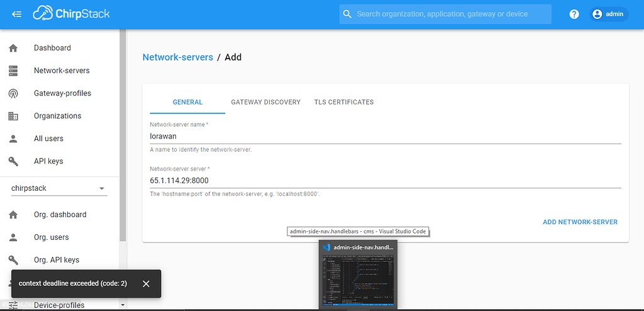Click the Org. dashboard home icon
The width and height of the screenshot is (644, 311).
coord(13,215)
